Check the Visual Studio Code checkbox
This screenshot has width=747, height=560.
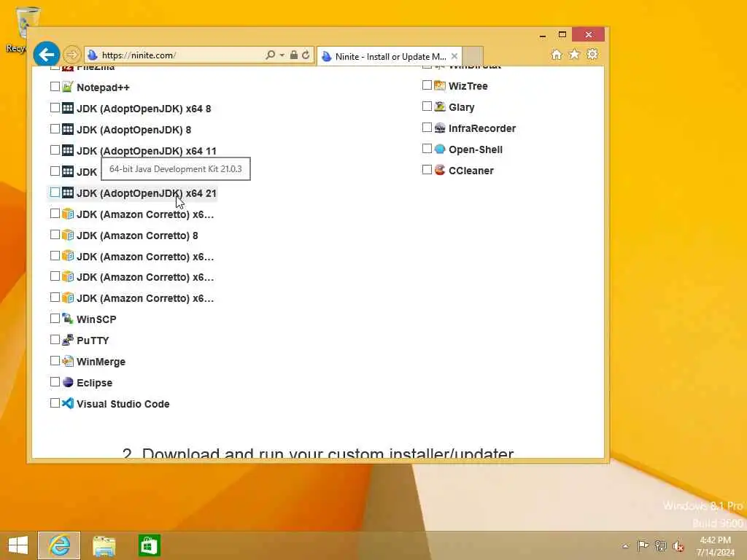pos(55,403)
